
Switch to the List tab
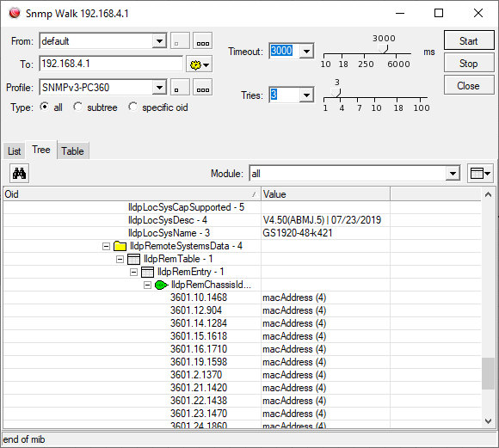click(x=15, y=150)
